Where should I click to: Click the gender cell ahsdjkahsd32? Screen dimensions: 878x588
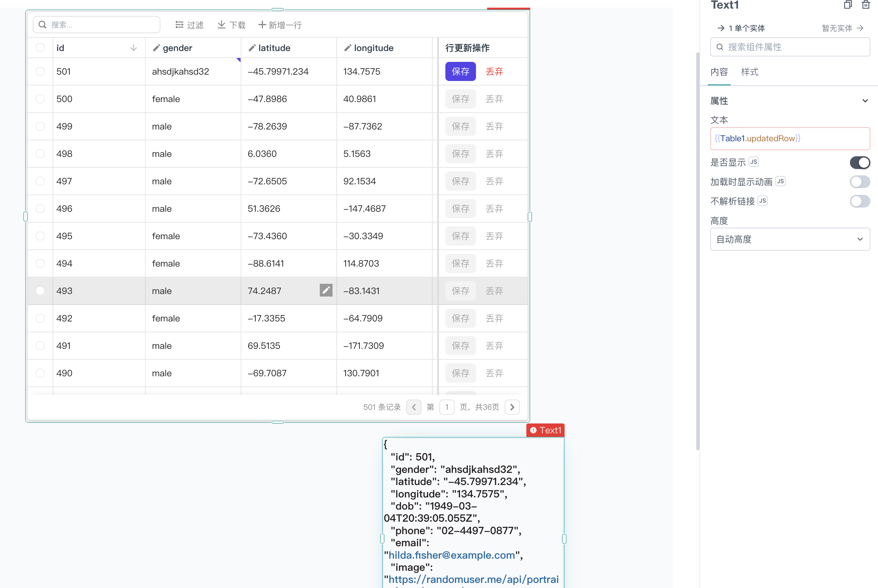click(193, 71)
